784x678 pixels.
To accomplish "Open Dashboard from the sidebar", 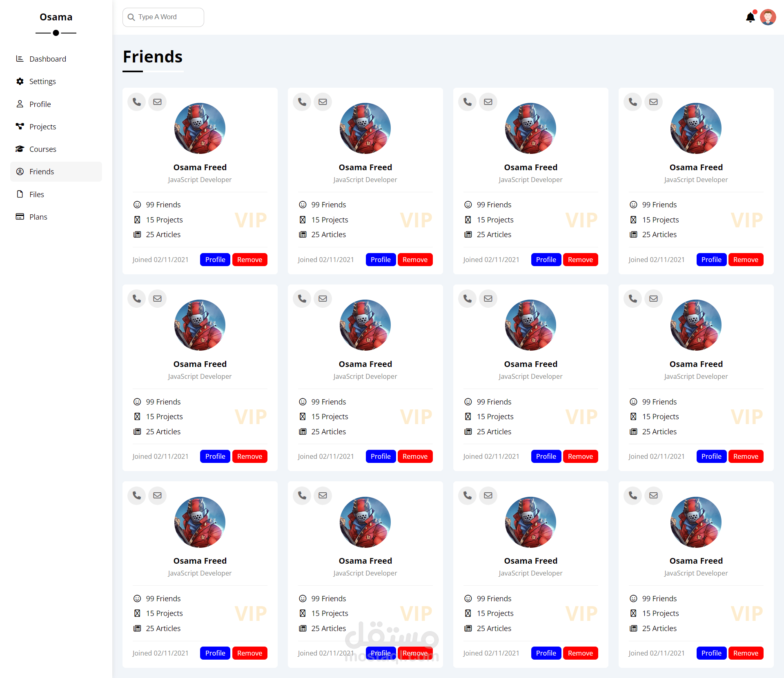I will click(x=47, y=59).
